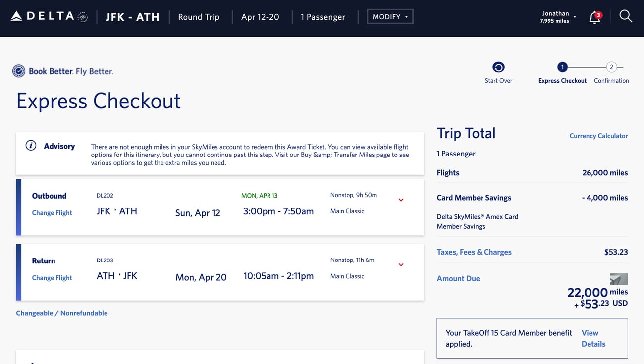Click View Details for TakeOff 15 benefit
Screen dimensions: 644x364
tap(593, 338)
